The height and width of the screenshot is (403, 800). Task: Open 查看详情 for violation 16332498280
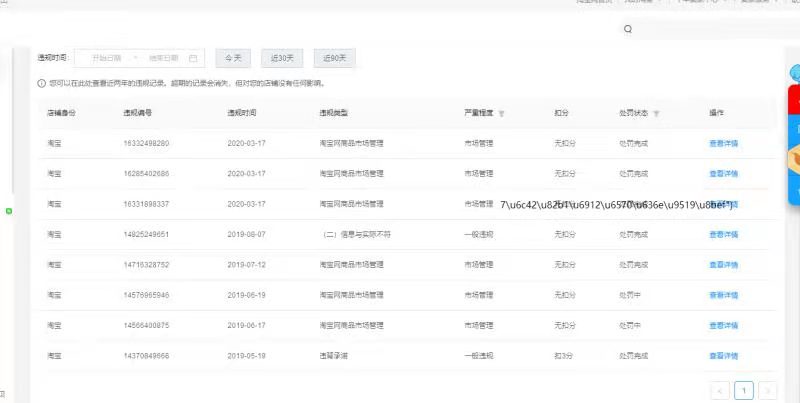[x=723, y=143]
